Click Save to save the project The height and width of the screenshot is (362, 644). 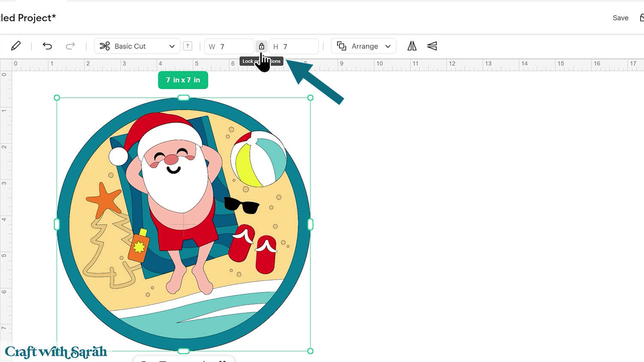click(620, 18)
